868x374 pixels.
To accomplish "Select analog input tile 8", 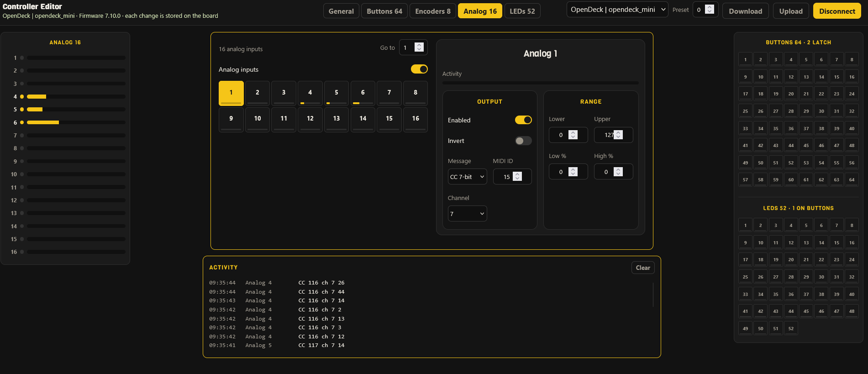I will [x=416, y=93].
